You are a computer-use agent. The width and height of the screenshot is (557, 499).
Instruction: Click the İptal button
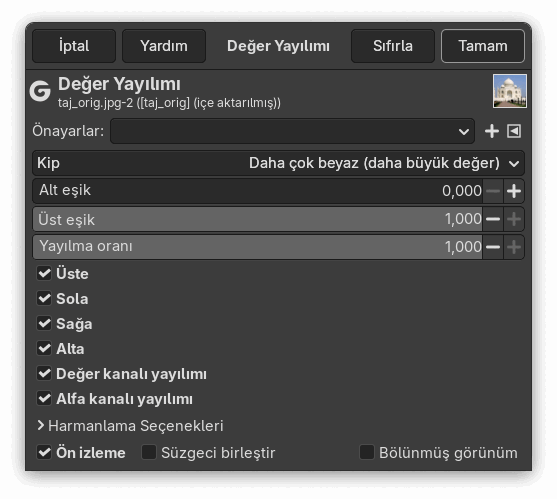pos(74,46)
